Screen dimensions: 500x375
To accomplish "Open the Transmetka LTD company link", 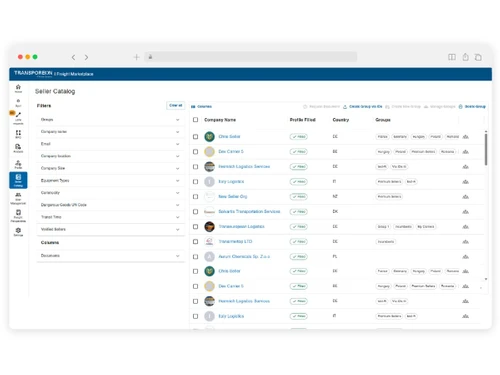I will [x=235, y=241].
